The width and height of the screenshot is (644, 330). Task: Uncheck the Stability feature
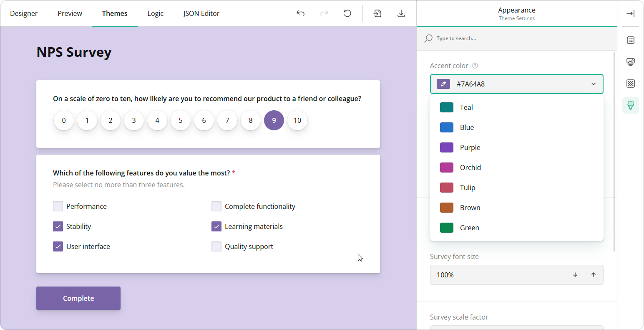(x=58, y=226)
